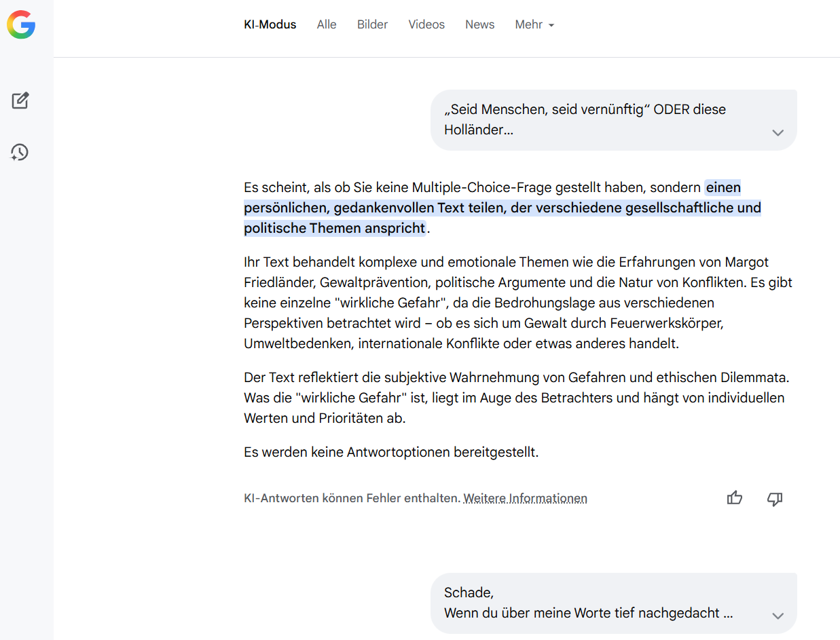Viewport: 840px width, 640px height.
Task: Click the paragraph mentioning Margot Friedländer
Action: point(517,303)
